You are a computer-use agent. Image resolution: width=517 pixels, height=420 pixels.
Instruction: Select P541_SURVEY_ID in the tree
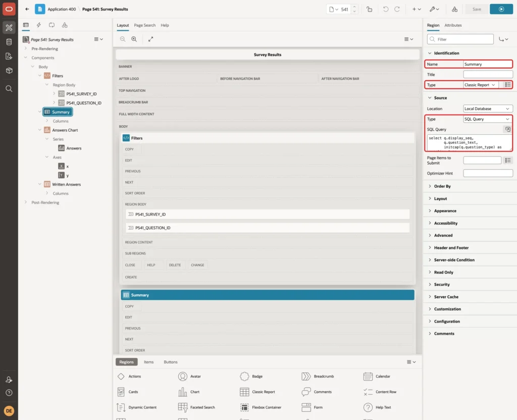tap(81, 94)
